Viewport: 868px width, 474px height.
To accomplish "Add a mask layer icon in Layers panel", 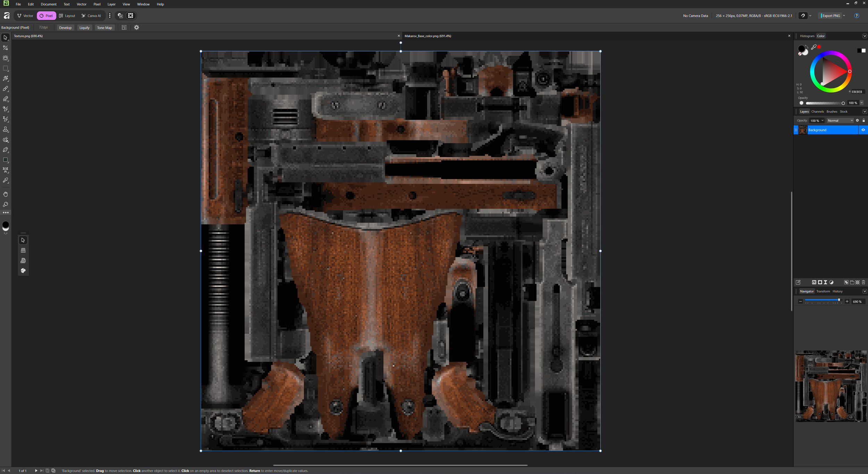I will pos(820,282).
